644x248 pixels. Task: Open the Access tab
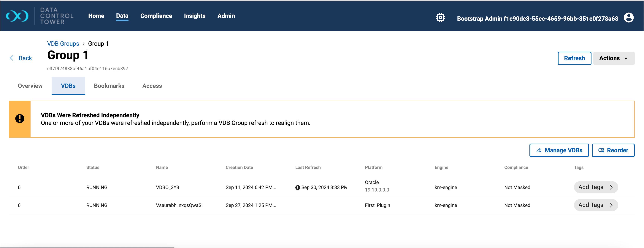(x=152, y=86)
